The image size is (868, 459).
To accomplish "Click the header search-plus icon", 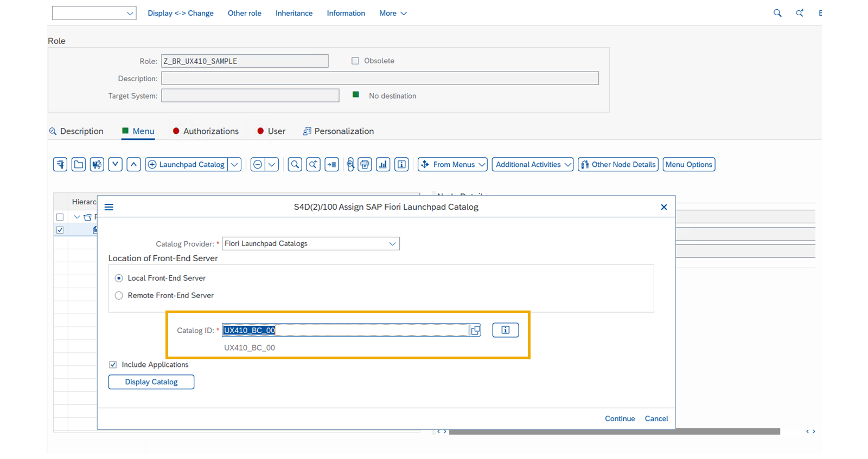I will point(800,13).
